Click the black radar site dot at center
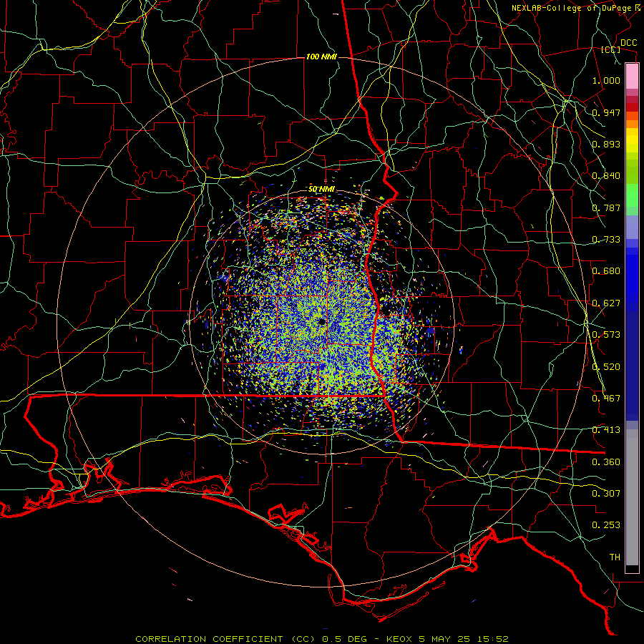The width and height of the screenshot is (644, 644). point(321,322)
